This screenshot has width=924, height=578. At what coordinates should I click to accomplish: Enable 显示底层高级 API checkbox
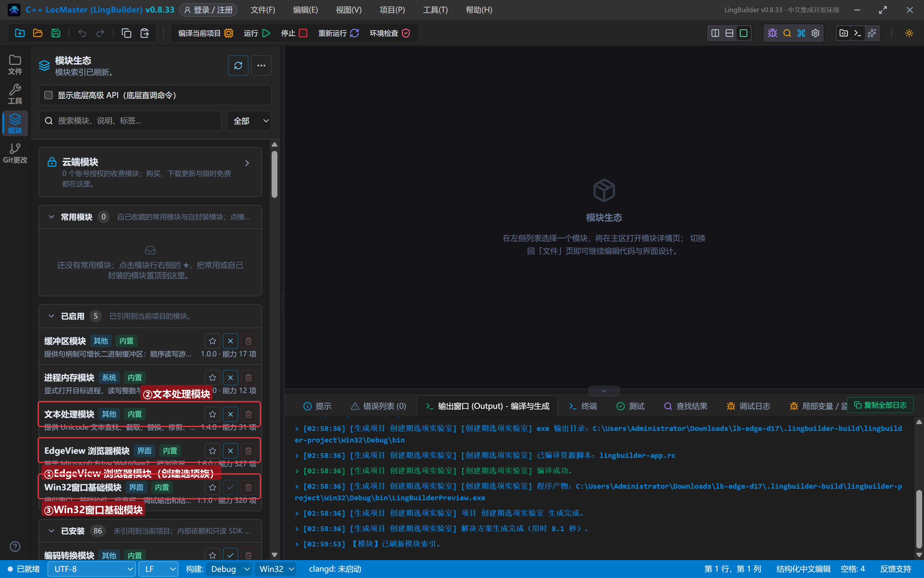(48, 95)
